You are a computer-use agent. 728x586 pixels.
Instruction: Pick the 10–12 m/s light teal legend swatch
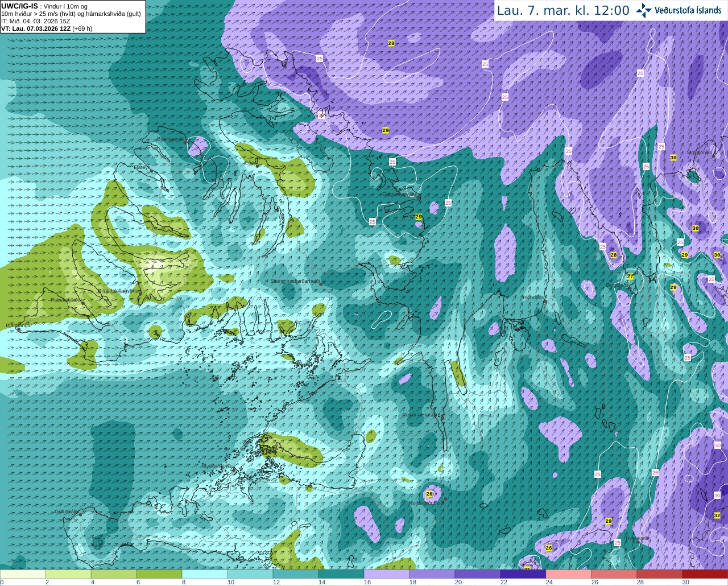(250, 574)
